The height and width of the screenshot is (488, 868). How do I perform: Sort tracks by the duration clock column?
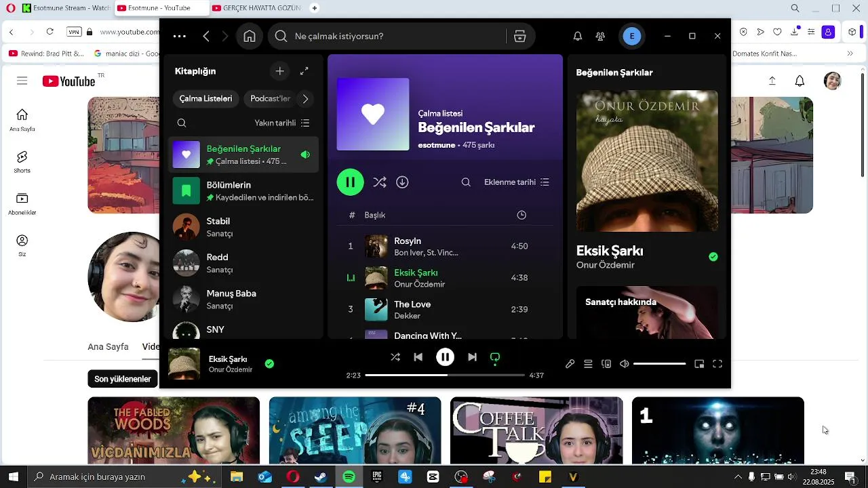tap(521, 215)
